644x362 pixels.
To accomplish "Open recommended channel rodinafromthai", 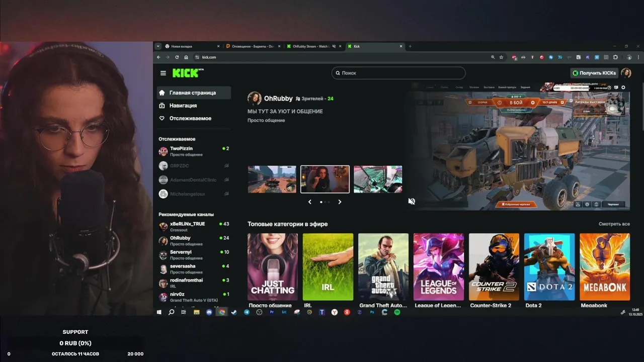I will [x=194, y=283].
